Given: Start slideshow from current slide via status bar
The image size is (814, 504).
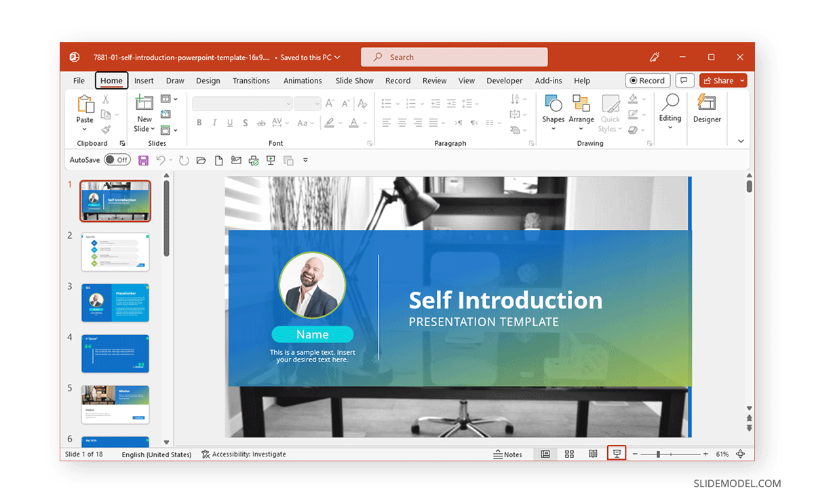Looking at the screenshot, I should [616, 454].
